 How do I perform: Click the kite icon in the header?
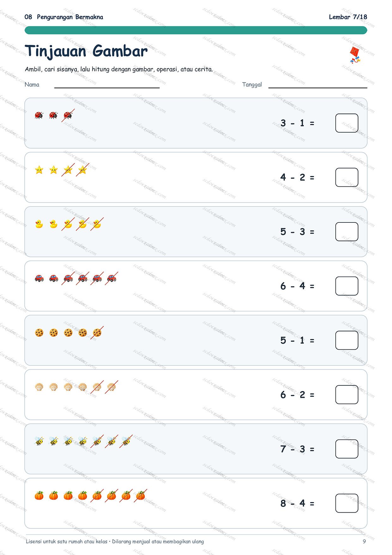click(355, 55)
